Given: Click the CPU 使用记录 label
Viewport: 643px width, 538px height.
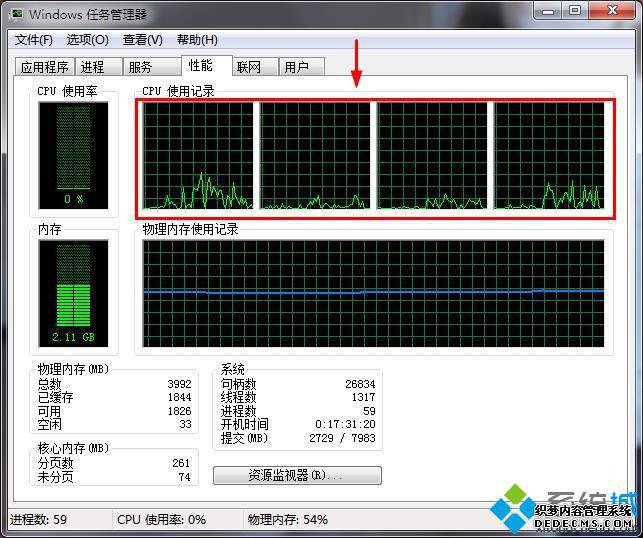Looking at the screenshot, I should coord(178,91).
